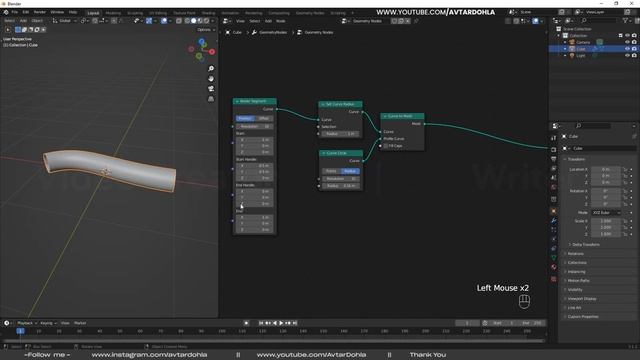Click the Blender logo menu icon
The image size is (640, 360).
(x=6, y=12)
